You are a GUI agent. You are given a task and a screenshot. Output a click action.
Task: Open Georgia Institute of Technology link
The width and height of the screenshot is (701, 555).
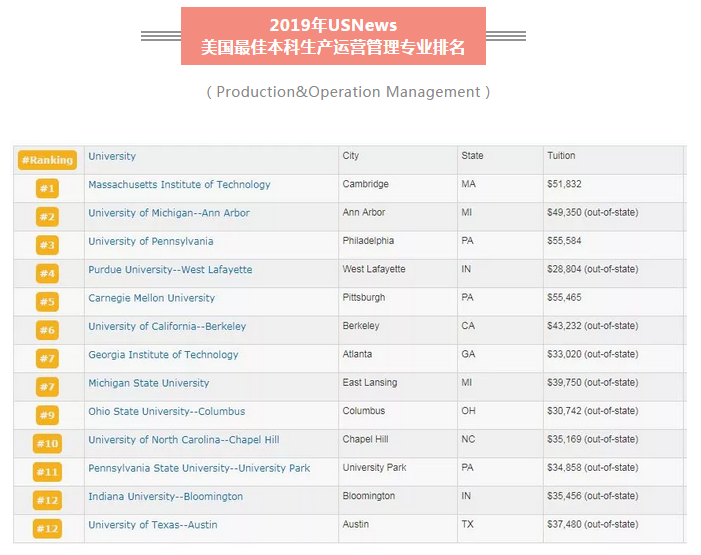pos(163,355)
